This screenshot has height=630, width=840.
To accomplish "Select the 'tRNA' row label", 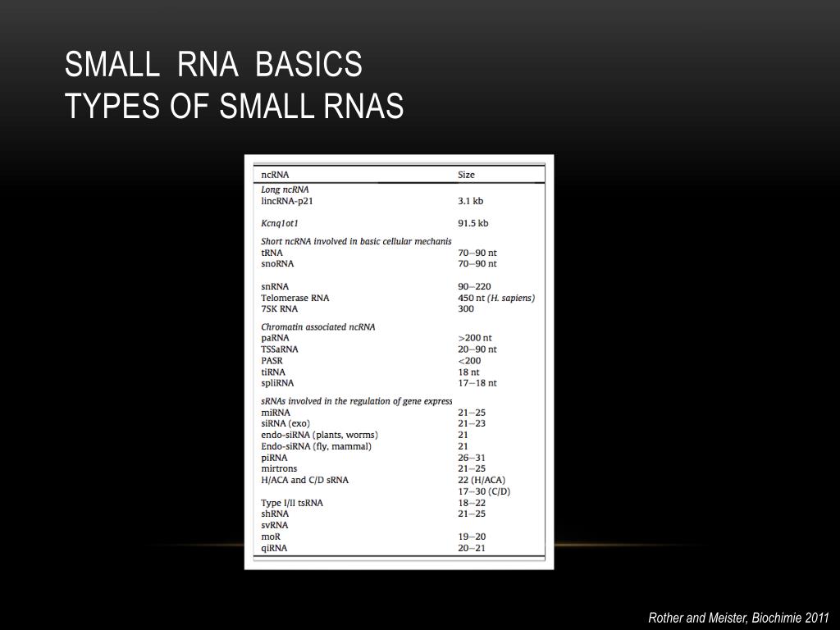I will point(272,253).
